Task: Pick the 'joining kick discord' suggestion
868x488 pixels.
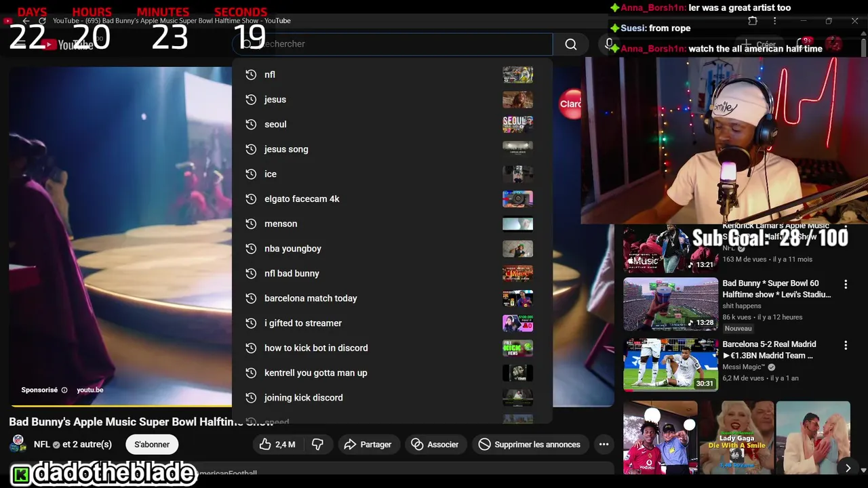Action: pos(392,398)
